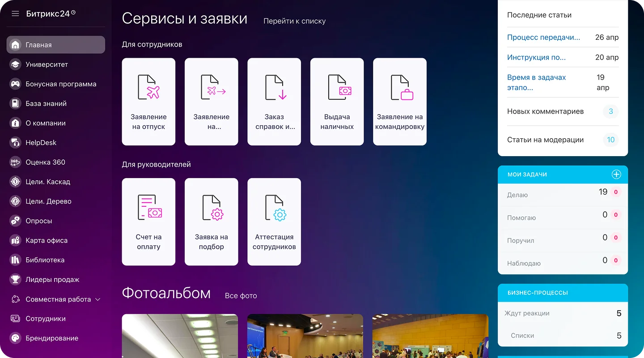Click the Совместная работа icon
This screenshot has width=644, height=358.
pos(16,299)
